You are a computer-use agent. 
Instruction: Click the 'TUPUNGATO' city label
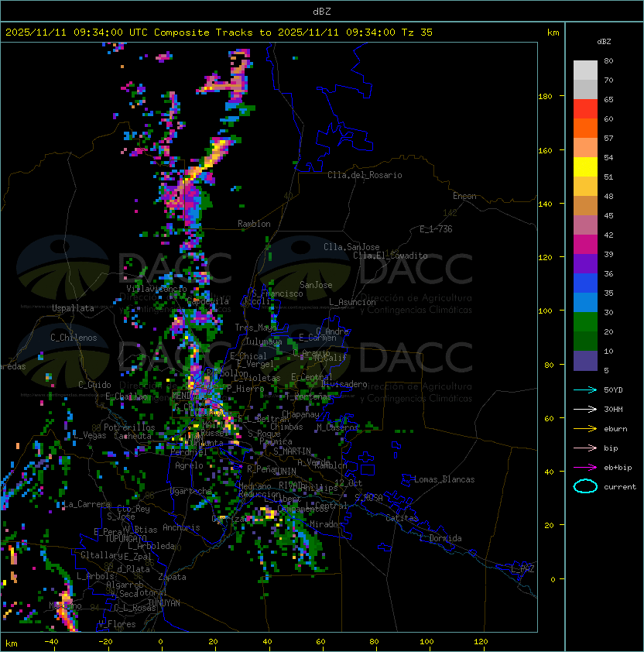click(125, 539)
